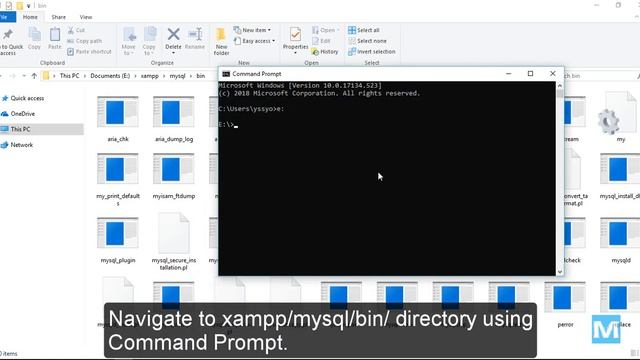
Task: Click the Command Prompt title bar icon
Action: (226, 74)
